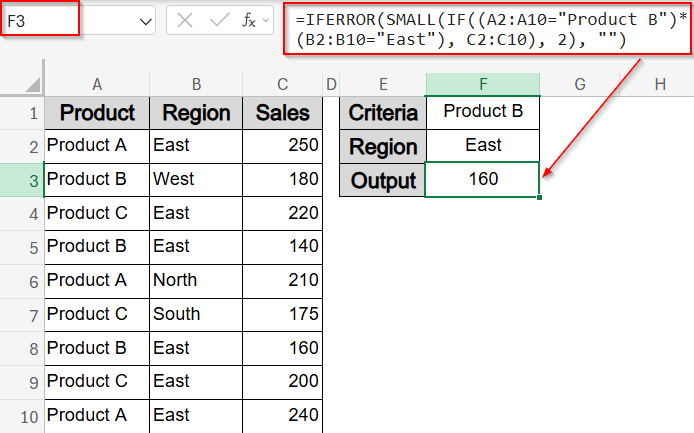Select sales value 175
Viewport: 694px width, 433px height.
click(x=282, y=315)
